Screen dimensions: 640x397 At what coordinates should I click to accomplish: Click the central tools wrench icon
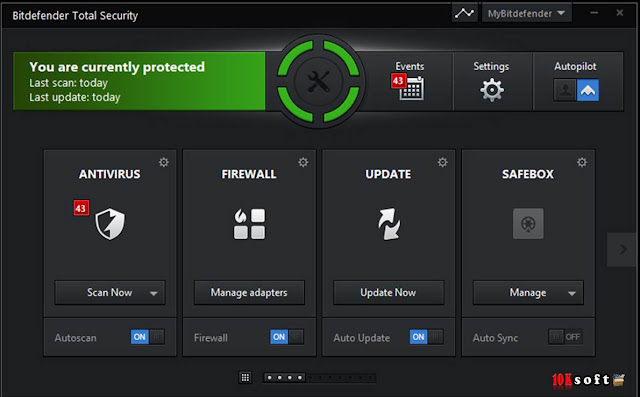(x=318, y=81)
